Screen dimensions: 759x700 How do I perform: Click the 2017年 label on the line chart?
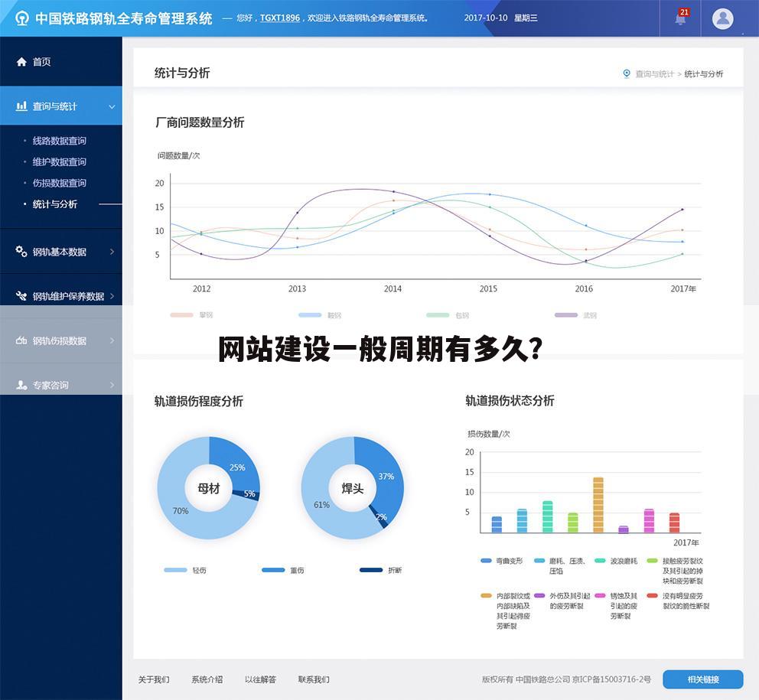pyautogui.click(x=683, y=289)
